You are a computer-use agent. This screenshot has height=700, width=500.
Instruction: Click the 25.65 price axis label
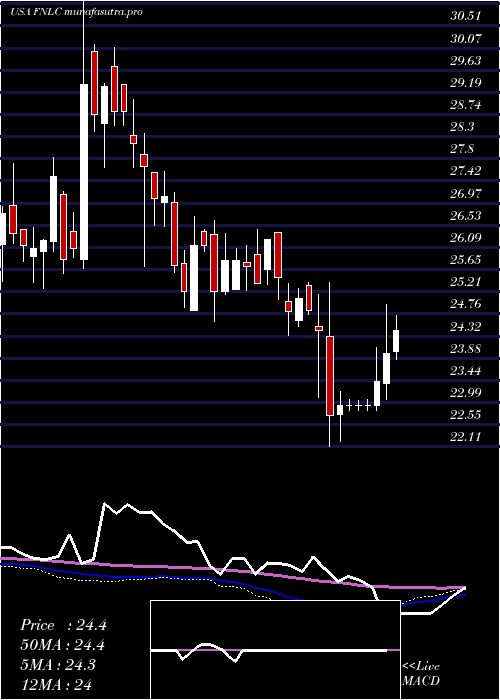(x=466, y=260)
